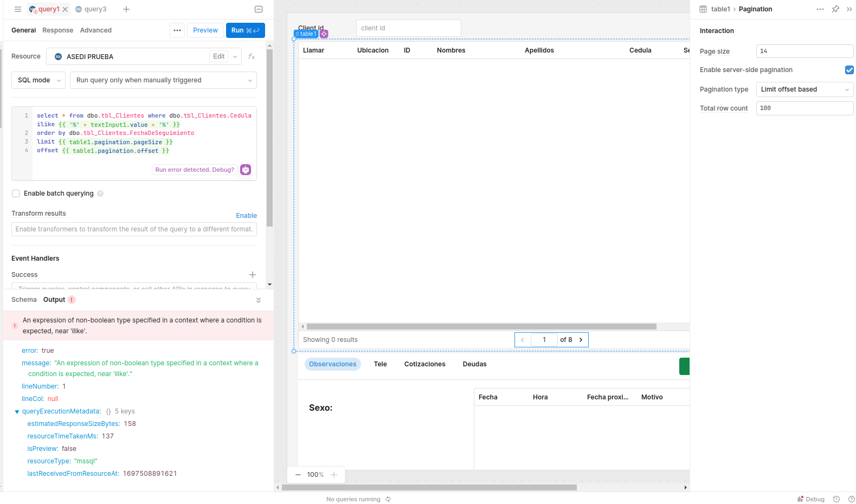Click Enable transform results link
This screenshot has width=856, height=504.
click(247, 216)
